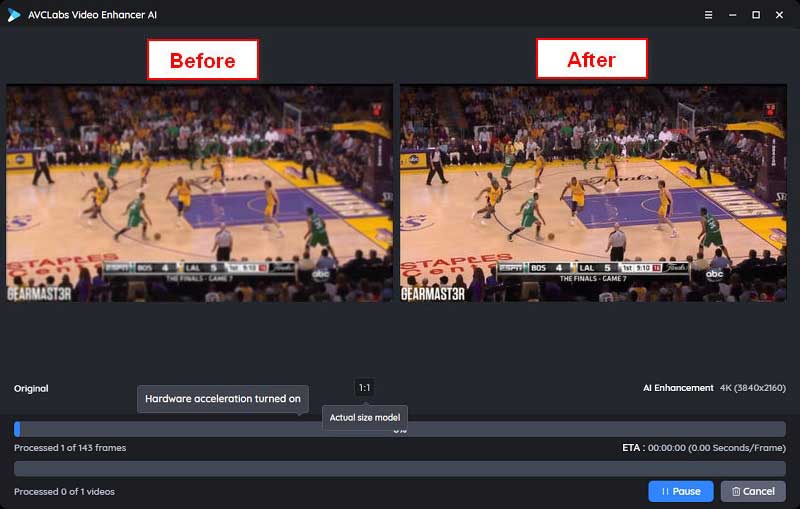Click the Actual size model tooltip
The width and height of the screenshot is (800, 509).
click(x=364, y=418)
